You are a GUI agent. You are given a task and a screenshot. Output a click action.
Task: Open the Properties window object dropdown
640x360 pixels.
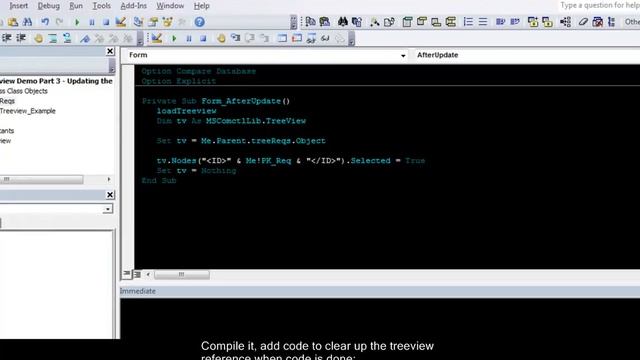[x=107, y=209]
